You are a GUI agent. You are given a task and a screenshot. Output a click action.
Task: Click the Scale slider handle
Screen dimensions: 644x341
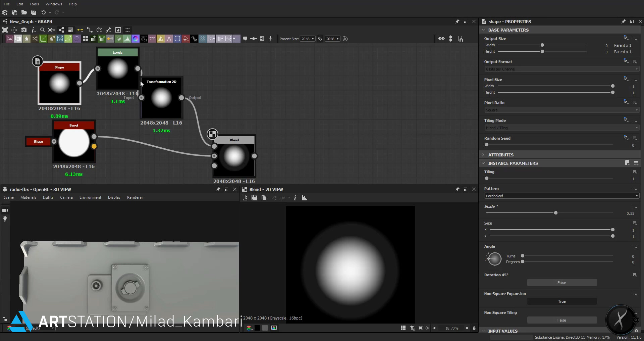click(555, 213)
